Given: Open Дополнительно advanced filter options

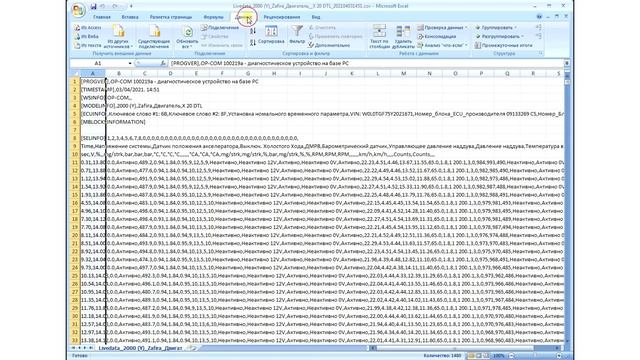Looking at the screenshot, I should click(329, 45).
